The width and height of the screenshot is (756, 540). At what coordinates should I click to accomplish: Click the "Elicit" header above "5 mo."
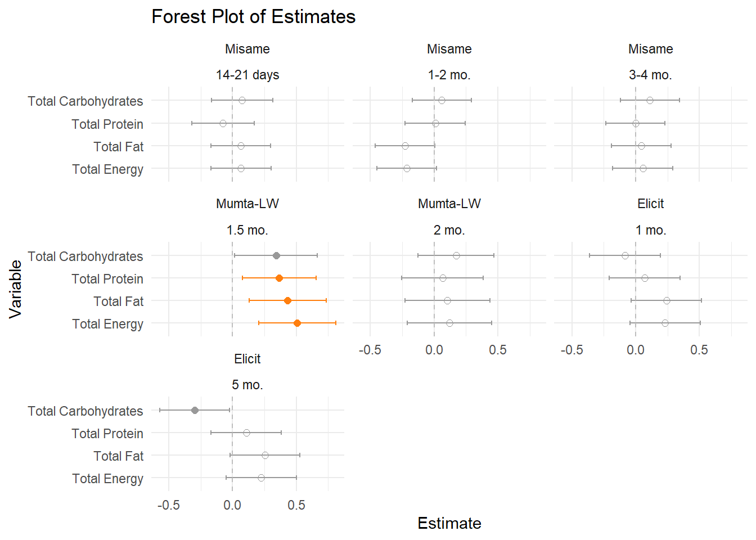(x=247, y=359)
